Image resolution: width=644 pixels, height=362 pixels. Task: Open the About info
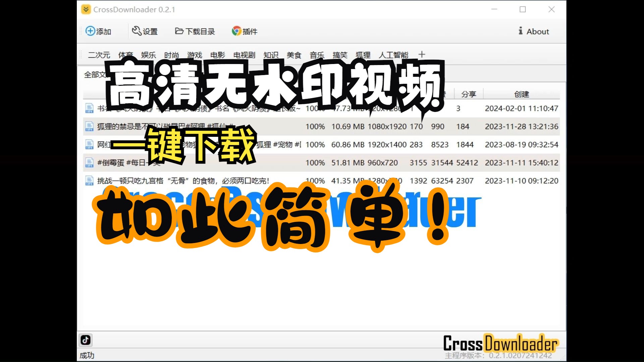coord(533,31)
